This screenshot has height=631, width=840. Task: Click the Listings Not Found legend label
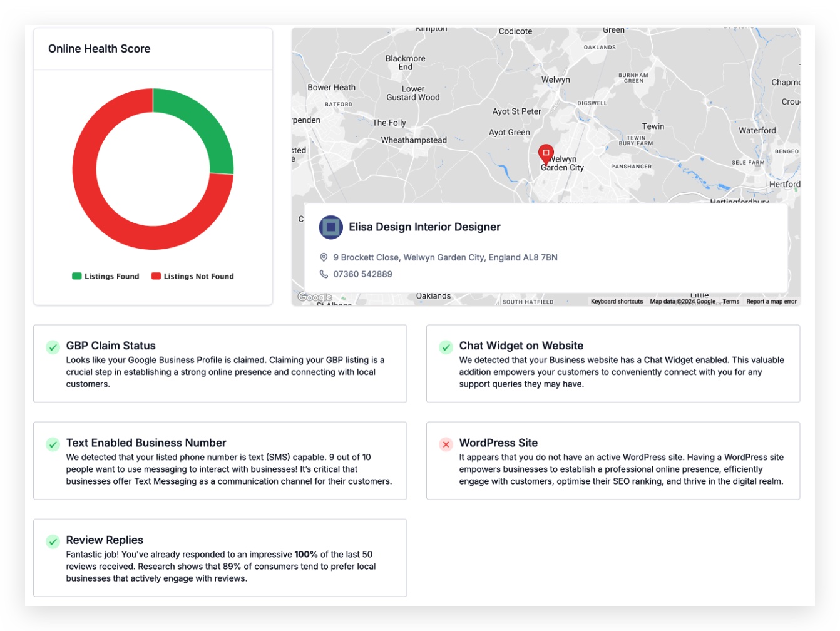tap(198, 276)
